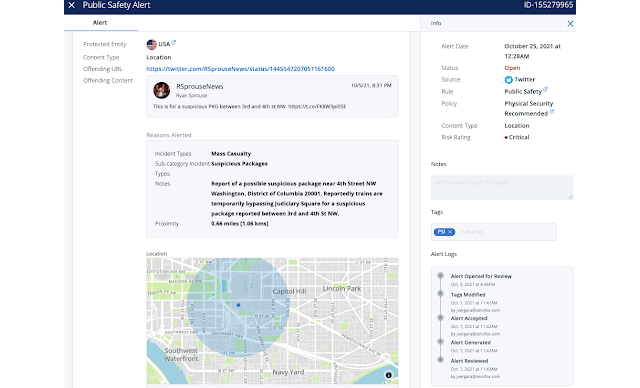Image resolution: width=640 pixels, height=388 pixels.
Task: Click the alert date October 25, 2021
Action: (x=533, y=51)
